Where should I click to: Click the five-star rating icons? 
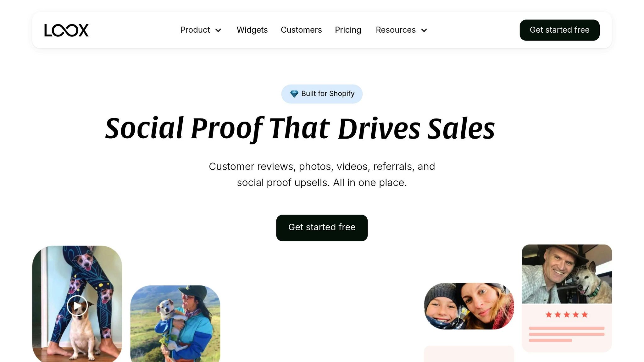coord(567,315)
